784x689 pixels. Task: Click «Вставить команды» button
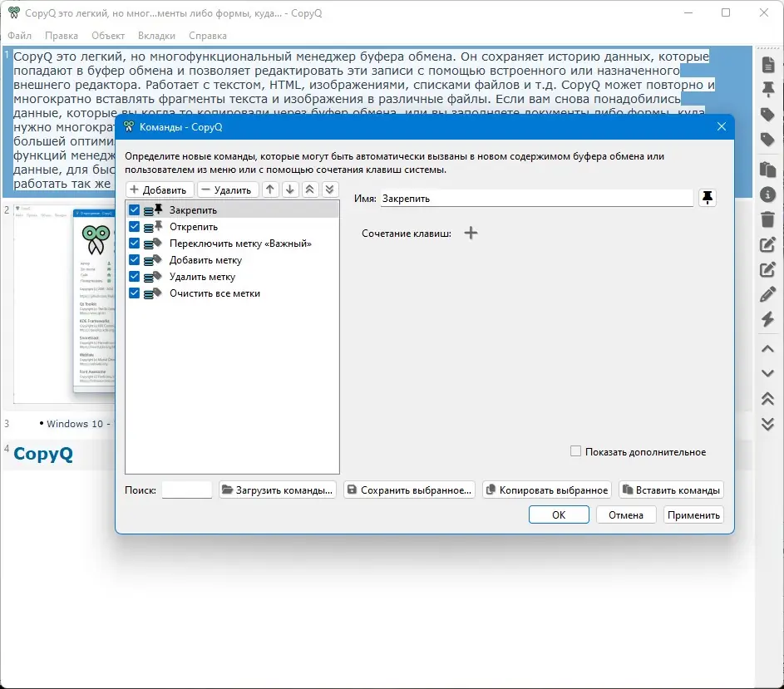pyautogui.click(x=672, y=490)
